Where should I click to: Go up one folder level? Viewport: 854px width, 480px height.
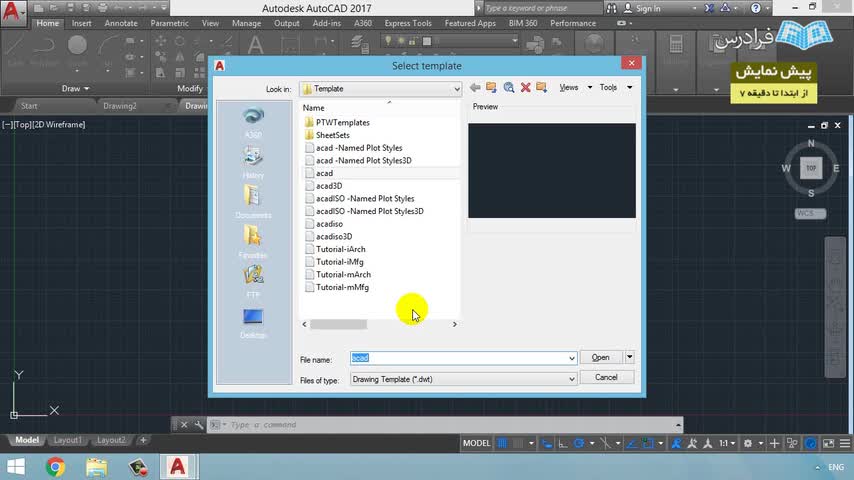[x=491, y=88]
